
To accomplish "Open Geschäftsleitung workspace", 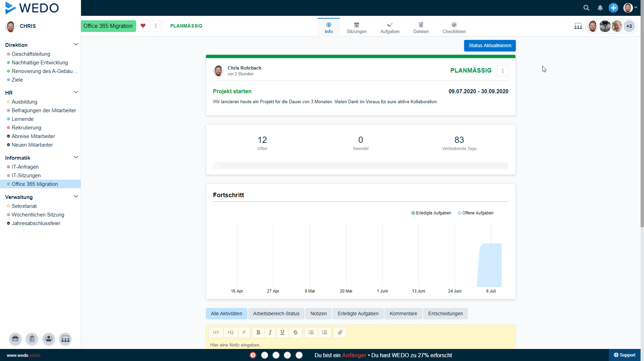I will coord(31,54).
